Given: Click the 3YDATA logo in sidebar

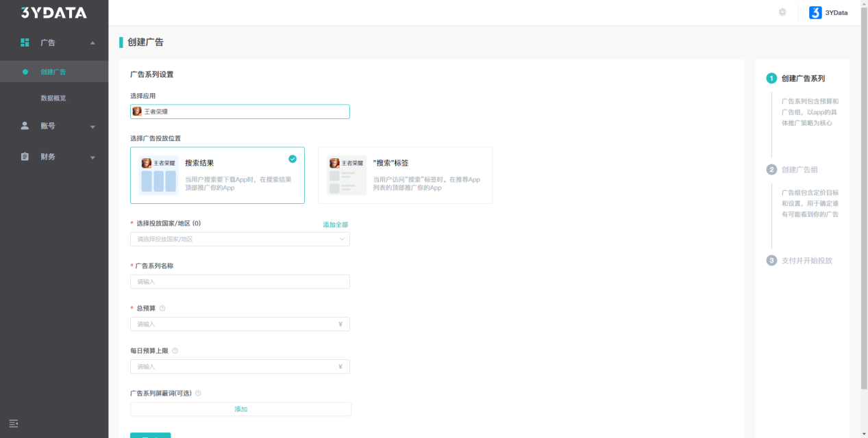Looking at the screenshot, I should coord(53,12).
